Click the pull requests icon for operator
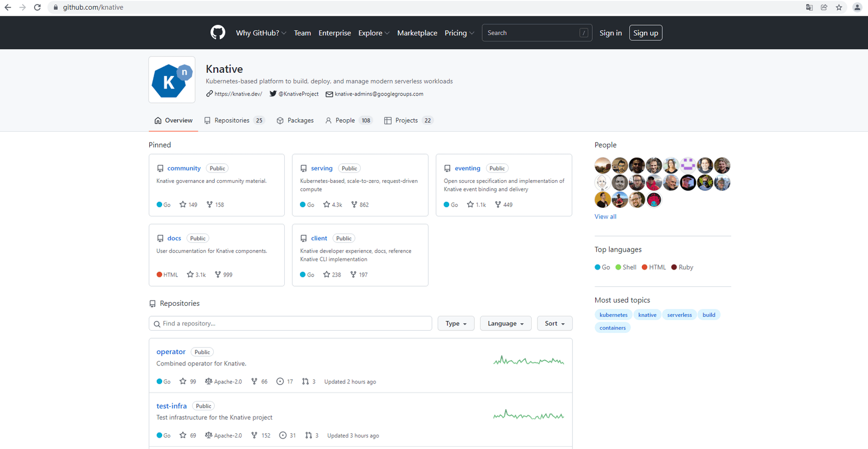The width and height of the screenshot is (868, 449). click(305, 381)
